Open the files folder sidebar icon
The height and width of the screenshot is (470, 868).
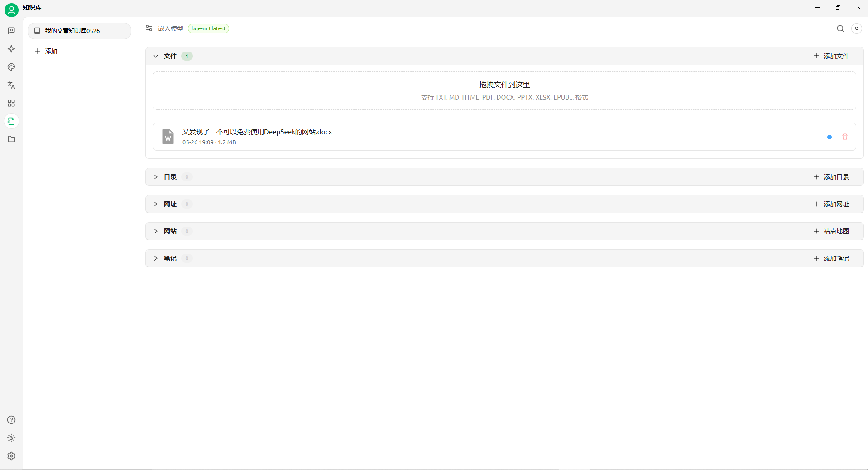(x=11, y=139)
